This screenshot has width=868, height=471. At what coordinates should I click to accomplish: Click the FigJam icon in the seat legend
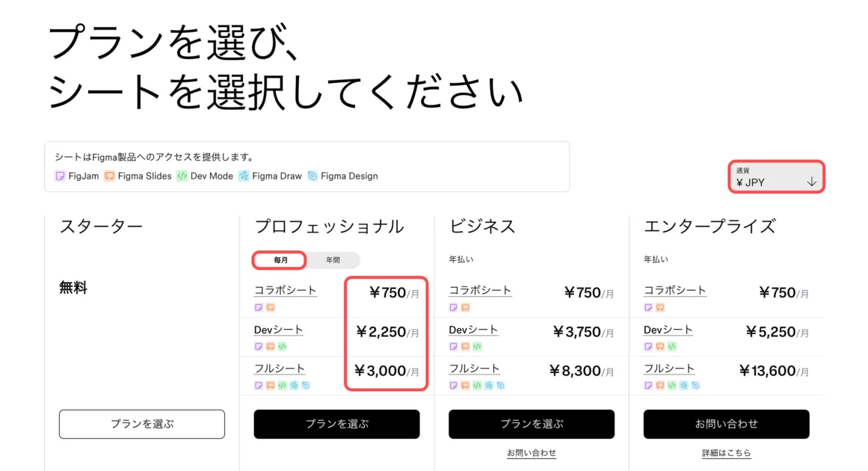[61, 176]
